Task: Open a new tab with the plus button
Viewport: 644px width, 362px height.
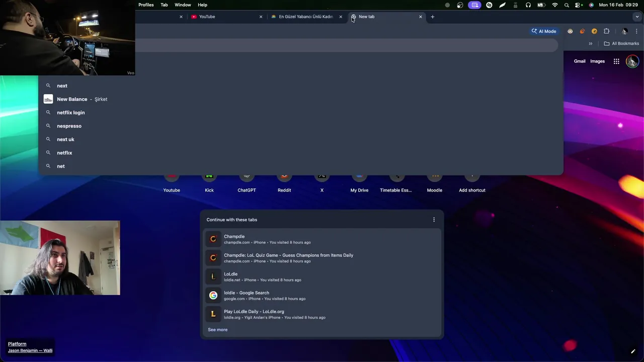Action: click(x=432, y=17)
